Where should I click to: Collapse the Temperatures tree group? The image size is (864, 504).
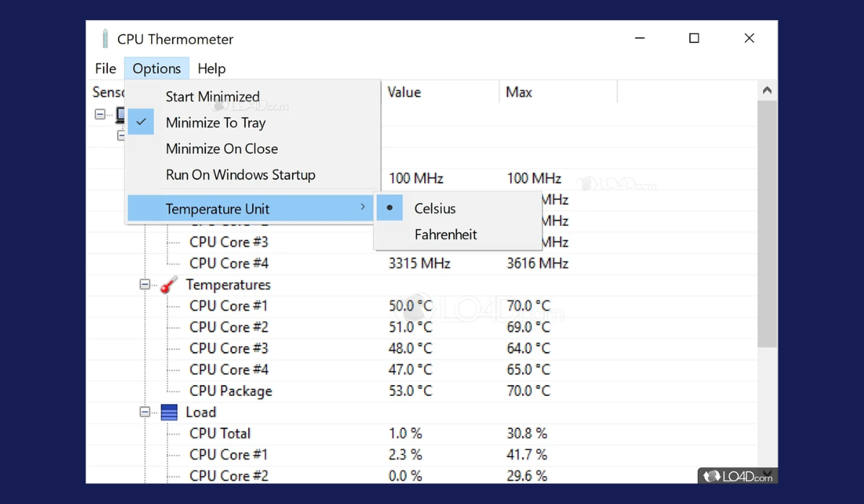(x=145, y=285)
